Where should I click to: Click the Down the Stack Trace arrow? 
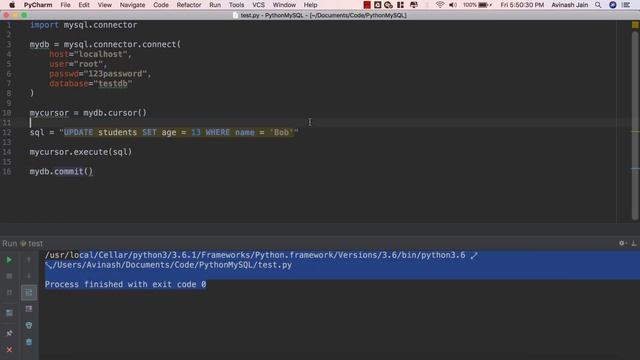click(x=29, y=276)
